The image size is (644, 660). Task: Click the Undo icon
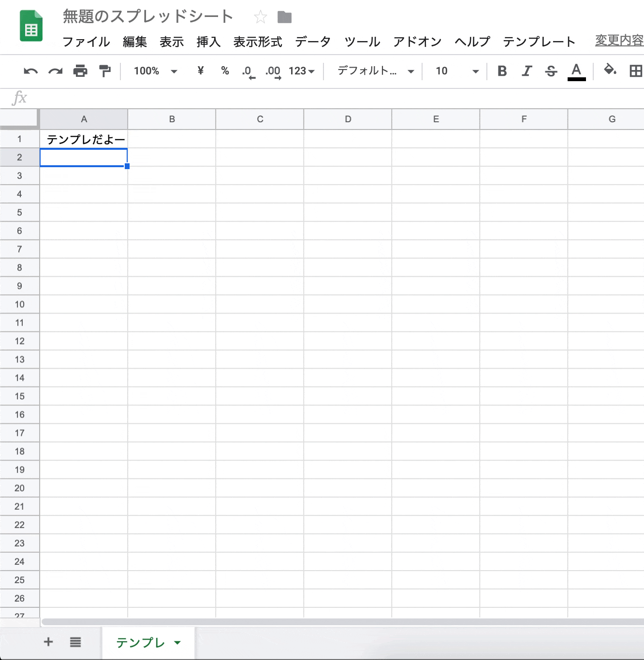pyautogui.click(x=30, y=71)
